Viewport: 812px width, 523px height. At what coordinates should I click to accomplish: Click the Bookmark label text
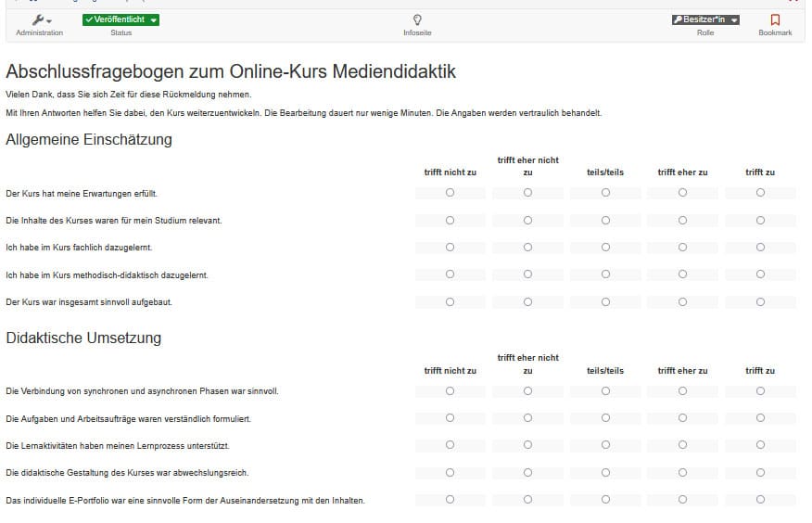click(775, 33)
